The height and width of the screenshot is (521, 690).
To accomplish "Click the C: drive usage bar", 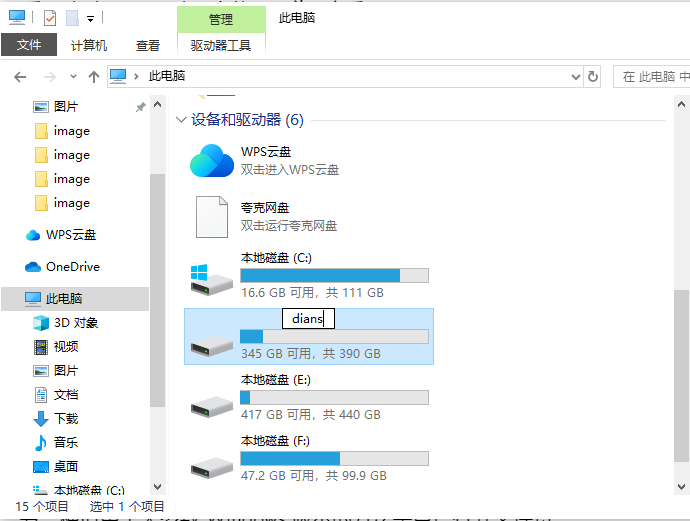I will (x=334, y=275).
